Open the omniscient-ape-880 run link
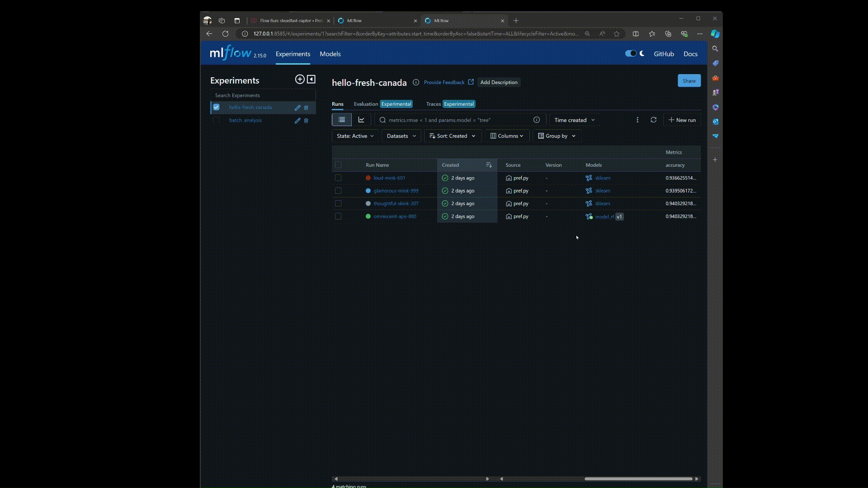Viewport: 868px width, 488px height. (395, 216)
